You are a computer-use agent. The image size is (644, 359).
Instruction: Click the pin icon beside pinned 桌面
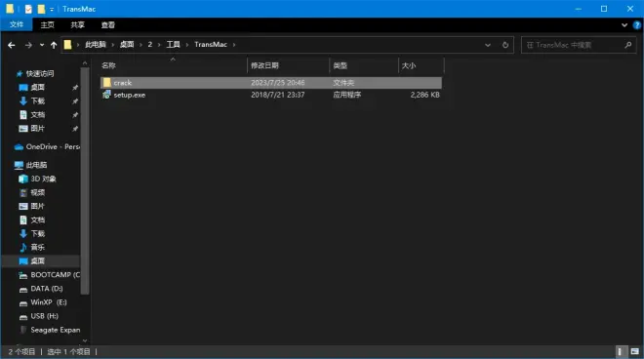[x=75, y=88]
